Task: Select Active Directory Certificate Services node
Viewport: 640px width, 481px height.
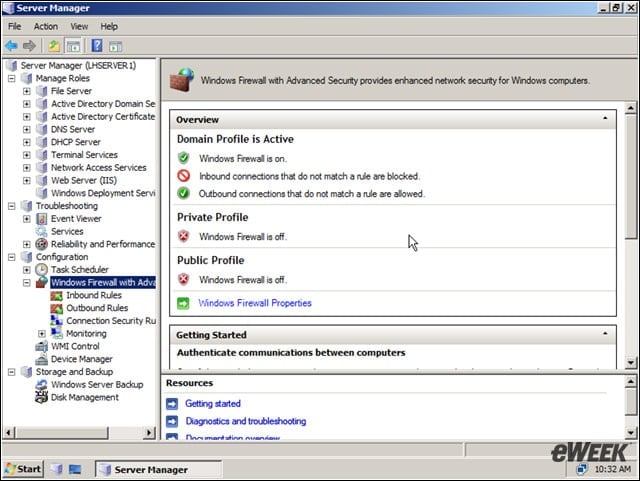Action: coord(103,116)
